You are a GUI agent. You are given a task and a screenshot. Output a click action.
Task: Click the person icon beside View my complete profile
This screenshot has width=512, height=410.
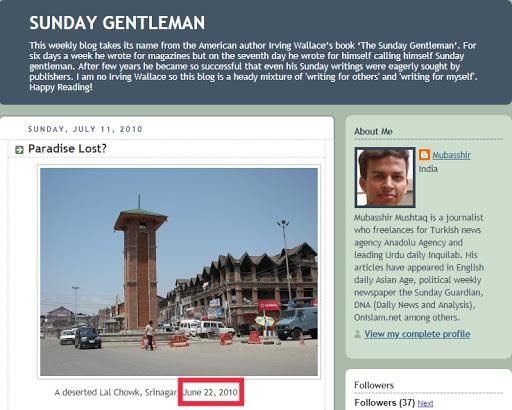(x=358, y=334)
